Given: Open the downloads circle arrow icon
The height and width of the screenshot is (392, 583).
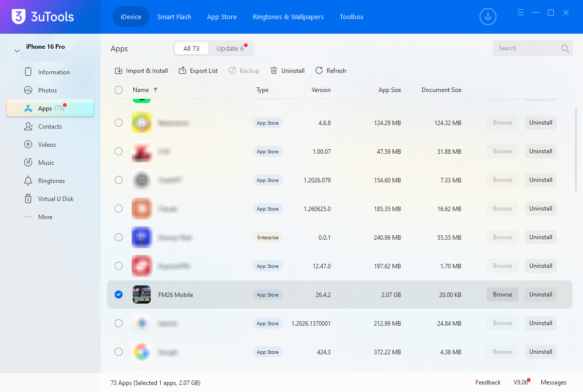Looking at the screenshot, I should point(488,17).
